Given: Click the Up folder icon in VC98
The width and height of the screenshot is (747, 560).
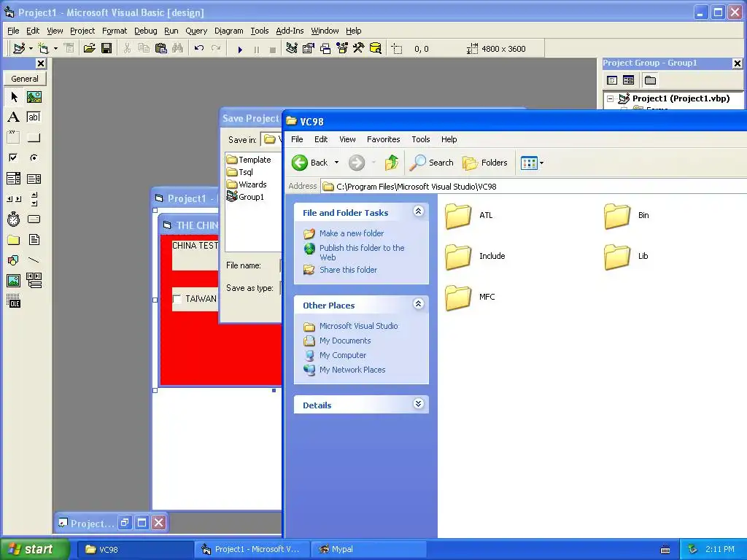Looking at the screenshot, I should [392, 163].
